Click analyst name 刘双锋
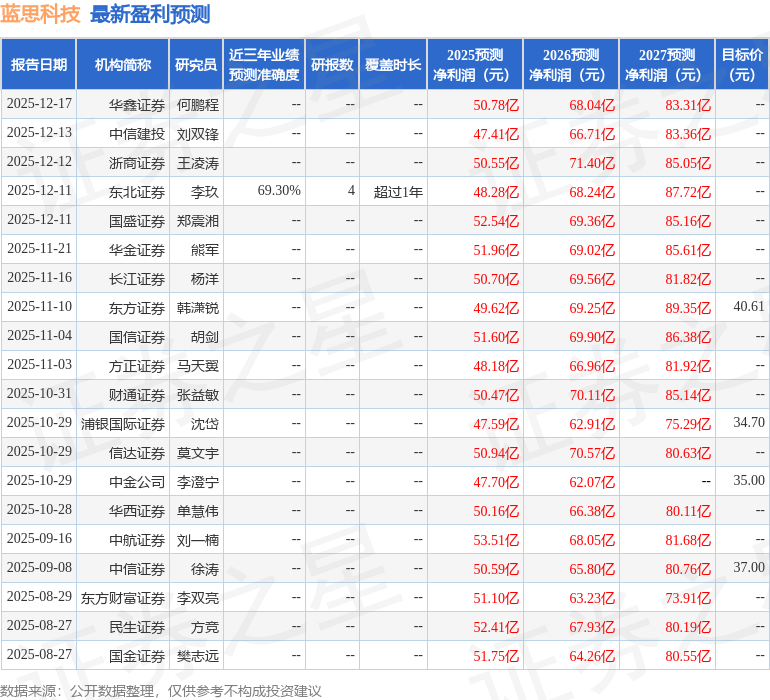 (197, 133)
